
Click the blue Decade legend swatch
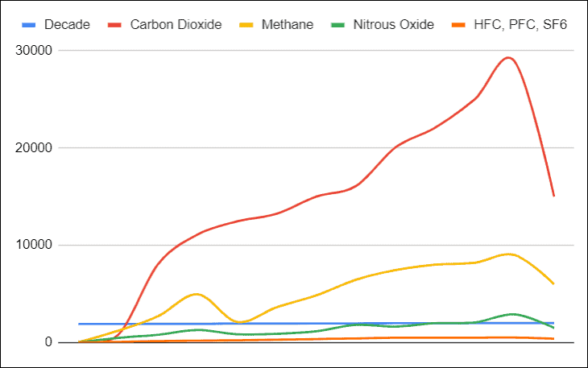coord(29,25)
